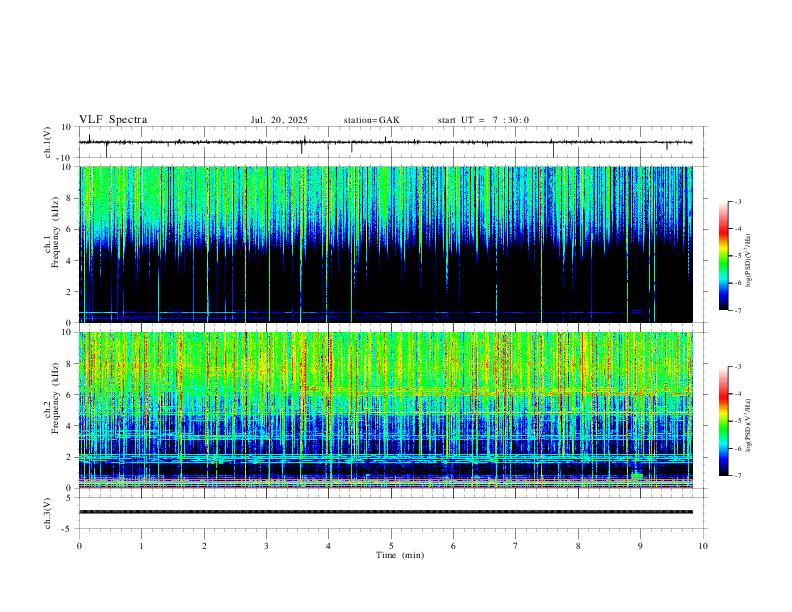Viewport: 792px width, 612px height.
Task: Click time axis tick label '4'
Action: pyautogui.click(x=328, y=546)
